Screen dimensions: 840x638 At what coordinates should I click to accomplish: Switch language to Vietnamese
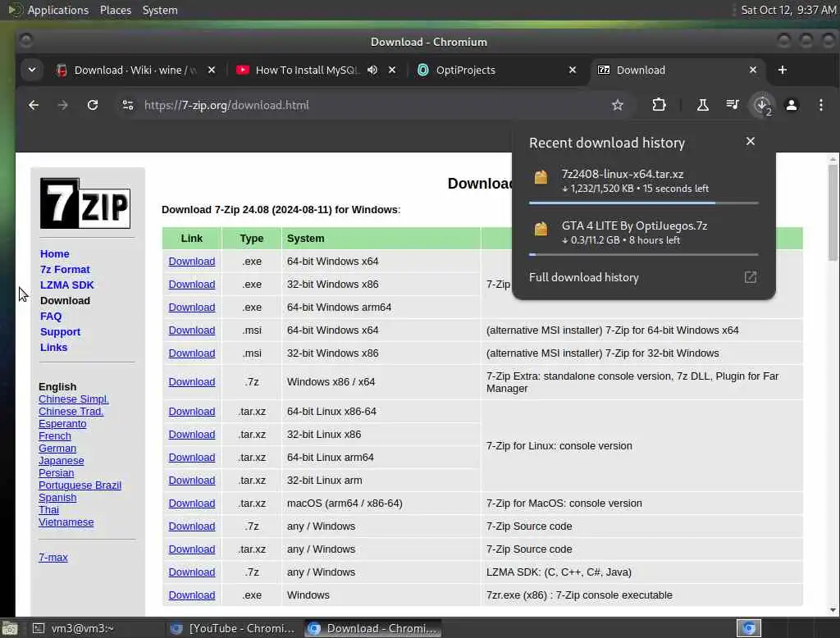click(66, 522)
